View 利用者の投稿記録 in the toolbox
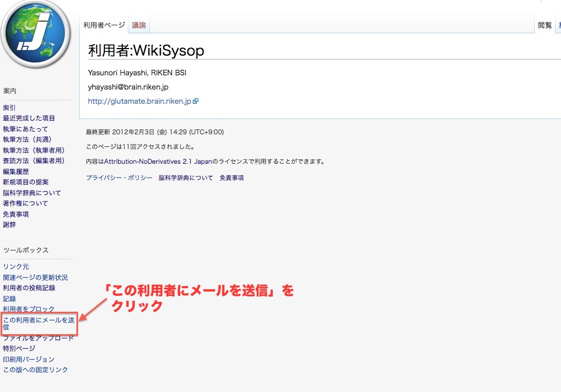 29,288
